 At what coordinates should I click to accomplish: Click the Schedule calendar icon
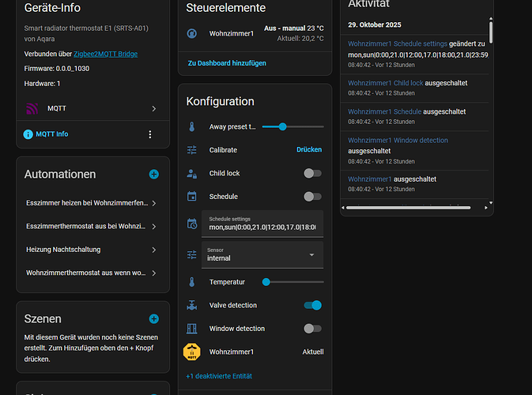point(192,196)
